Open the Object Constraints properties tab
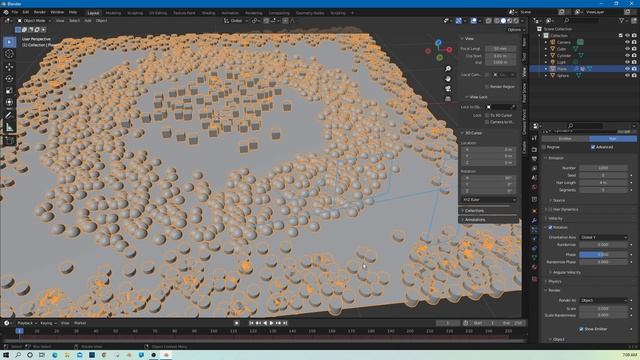The height and width of the screenshot is (360, 640). coord(534,248)
